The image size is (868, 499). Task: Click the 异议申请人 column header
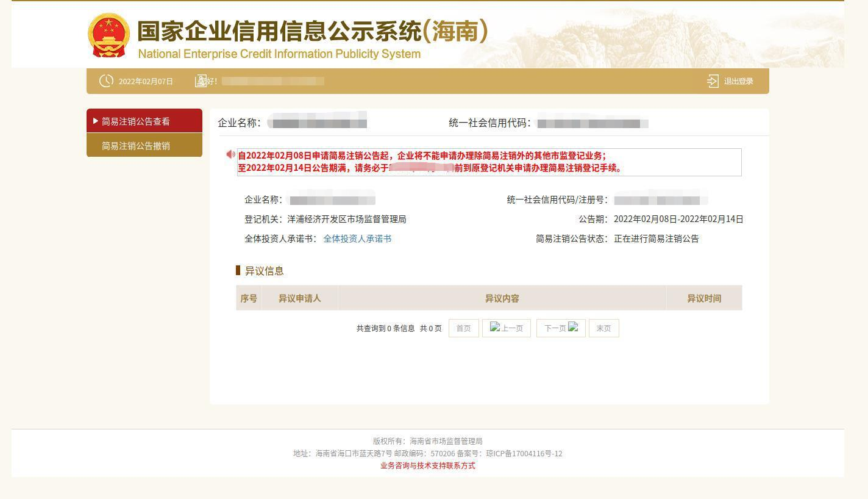pos(299,298)
